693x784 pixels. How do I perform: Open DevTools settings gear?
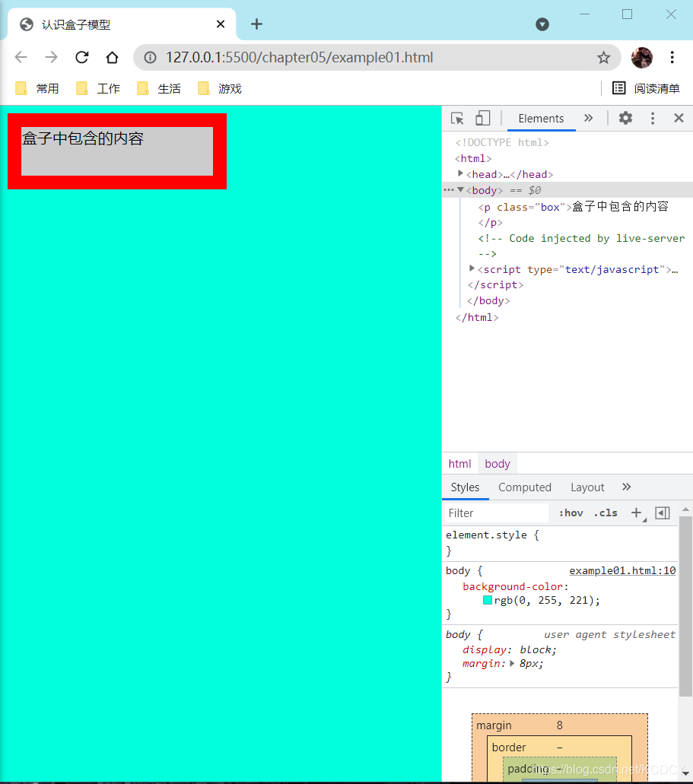click(x=625, y=119)
